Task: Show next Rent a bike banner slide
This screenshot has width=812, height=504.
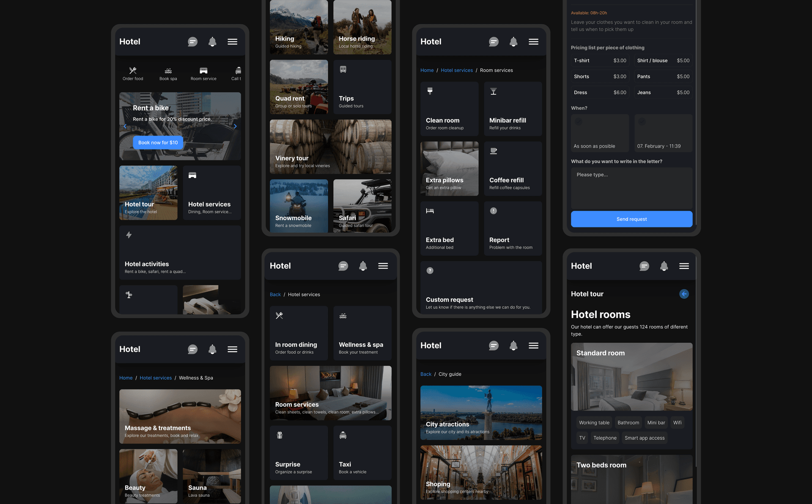Action: click(235, 126)
